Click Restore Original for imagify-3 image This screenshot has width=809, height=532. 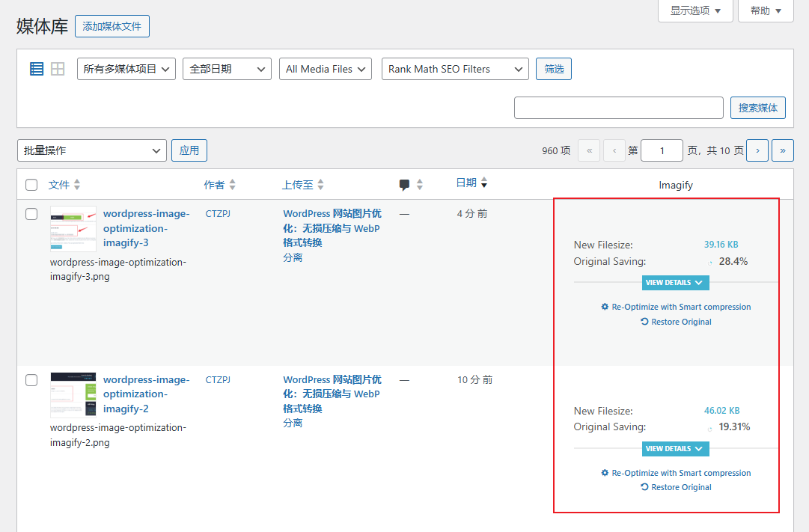677,322
